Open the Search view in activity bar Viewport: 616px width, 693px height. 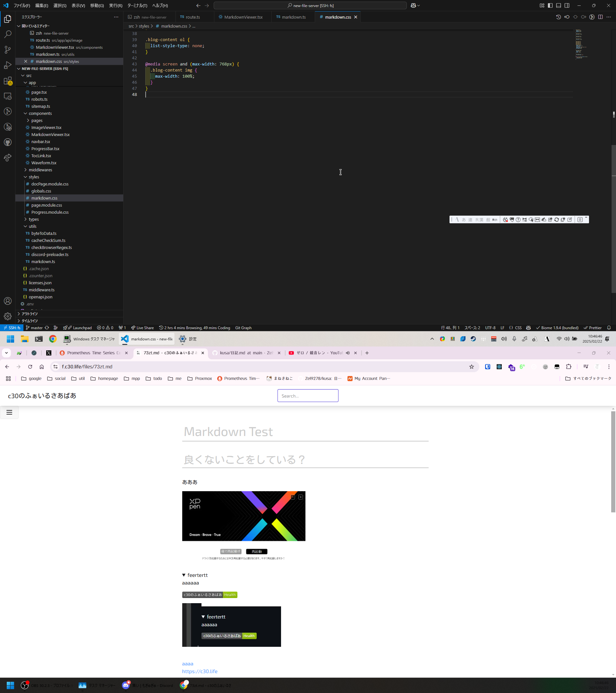coord(7,34)
